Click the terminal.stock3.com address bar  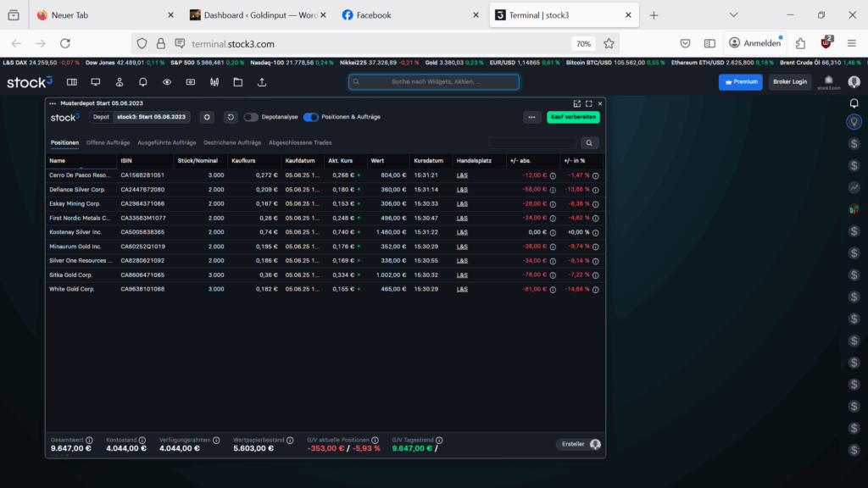pyautogui.click(x=376, y=44)
